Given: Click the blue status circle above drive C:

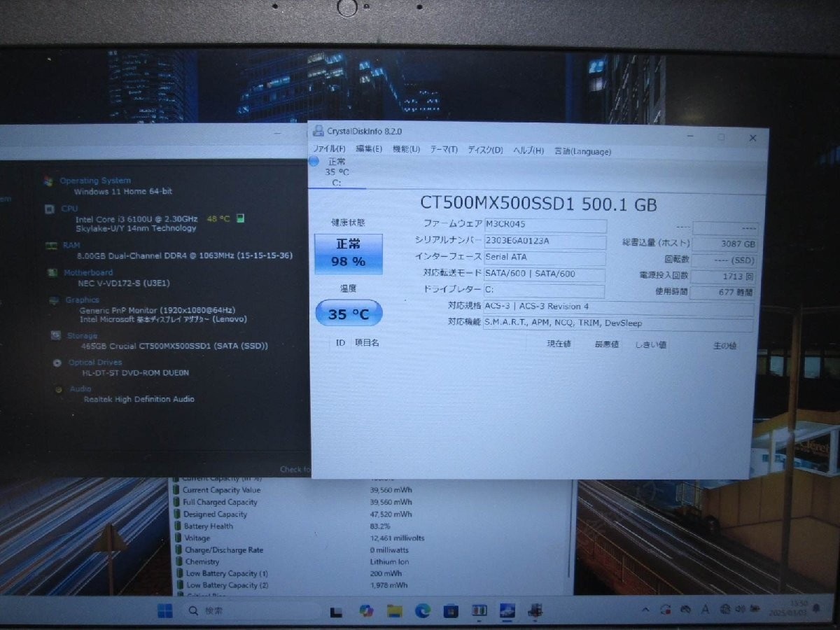Looking at the screenshot, I should click(x=313, y=162).
